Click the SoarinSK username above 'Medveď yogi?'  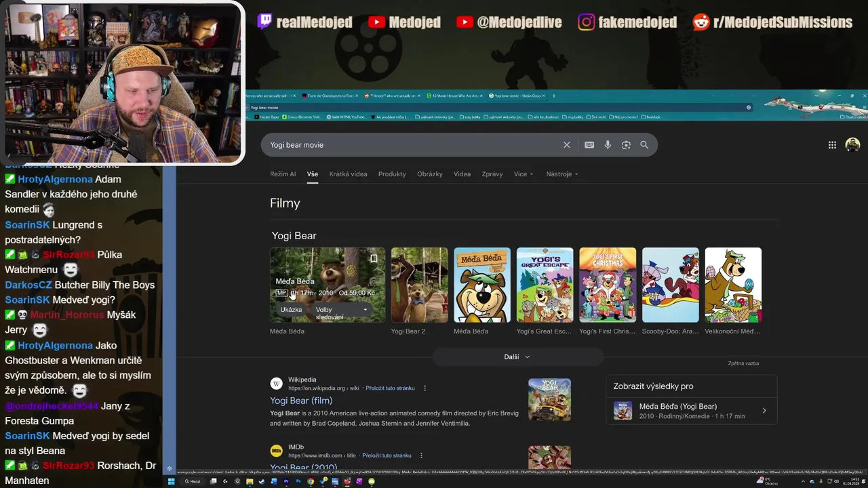coord(27,300)
